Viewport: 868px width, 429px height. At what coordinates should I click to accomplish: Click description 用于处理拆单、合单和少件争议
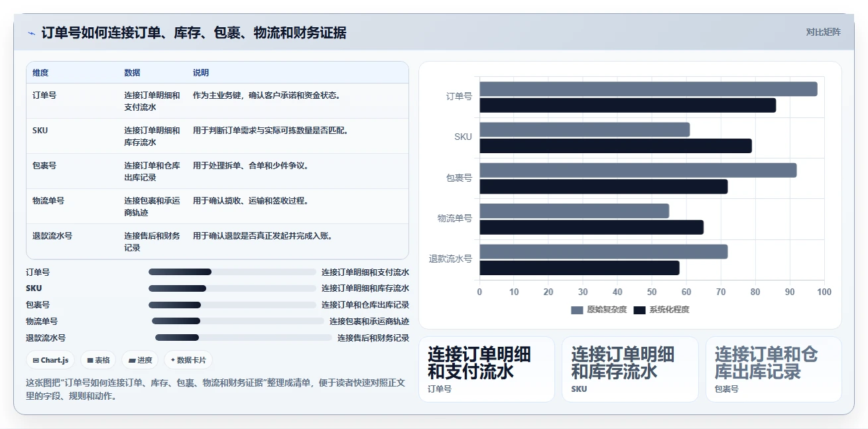tap(251, 166)
